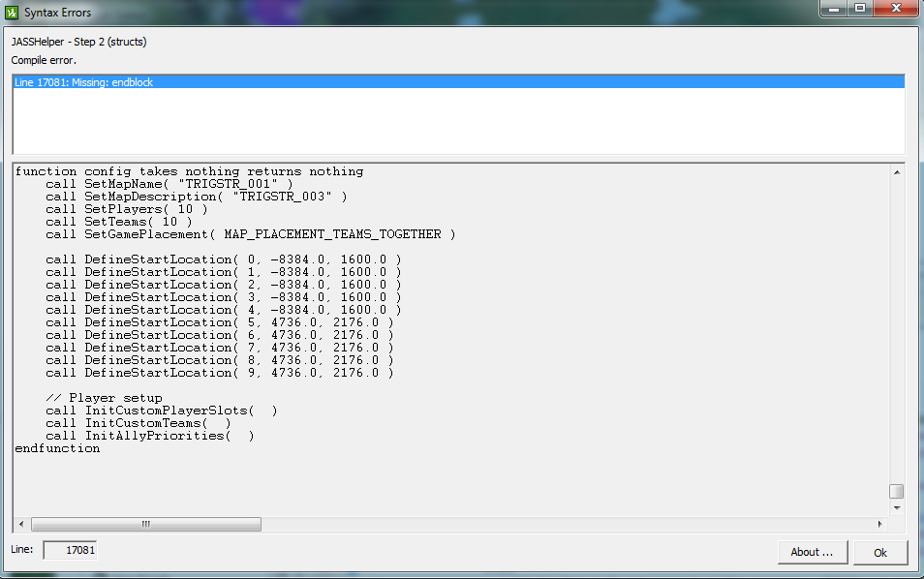Select the 'Line 17081: Missing: endblock' error entry

click(x=458, y=82)
